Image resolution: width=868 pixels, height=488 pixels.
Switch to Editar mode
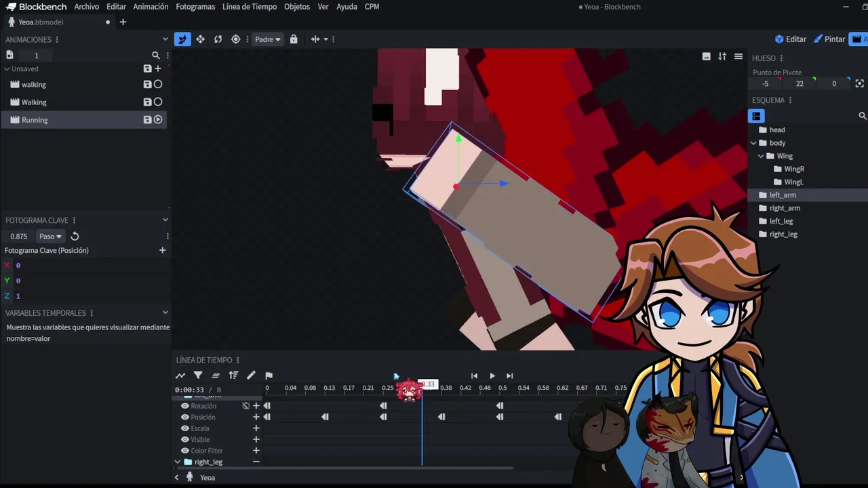[x=791, y=39]
